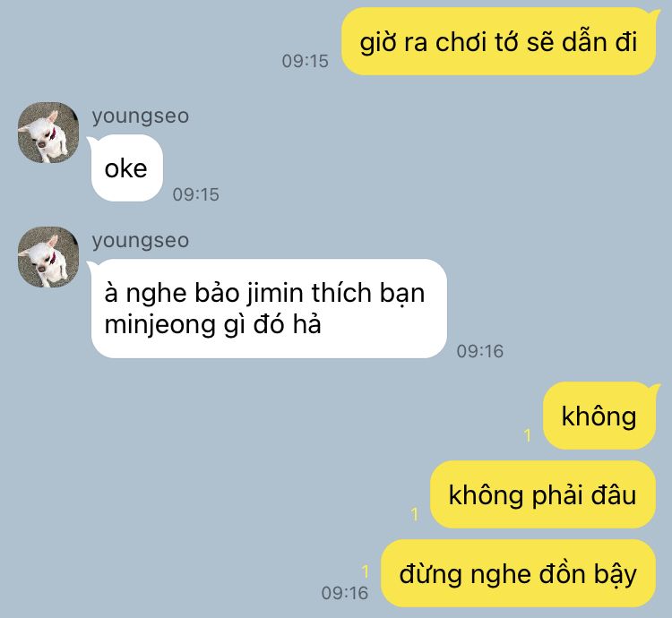Tap the 09:16 timestamp beside 'đừng nghe đồn bậy'
The width and height of the screenshot is (672, 618).
click(345, 593)
